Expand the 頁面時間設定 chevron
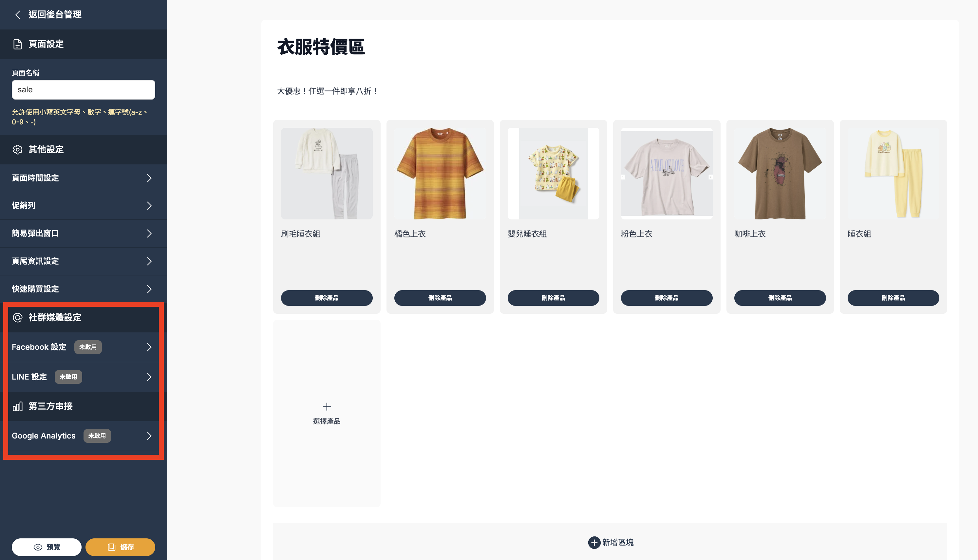Image resolution: width=978 pixels, height=560 pixels. click(x=149, y=178)
